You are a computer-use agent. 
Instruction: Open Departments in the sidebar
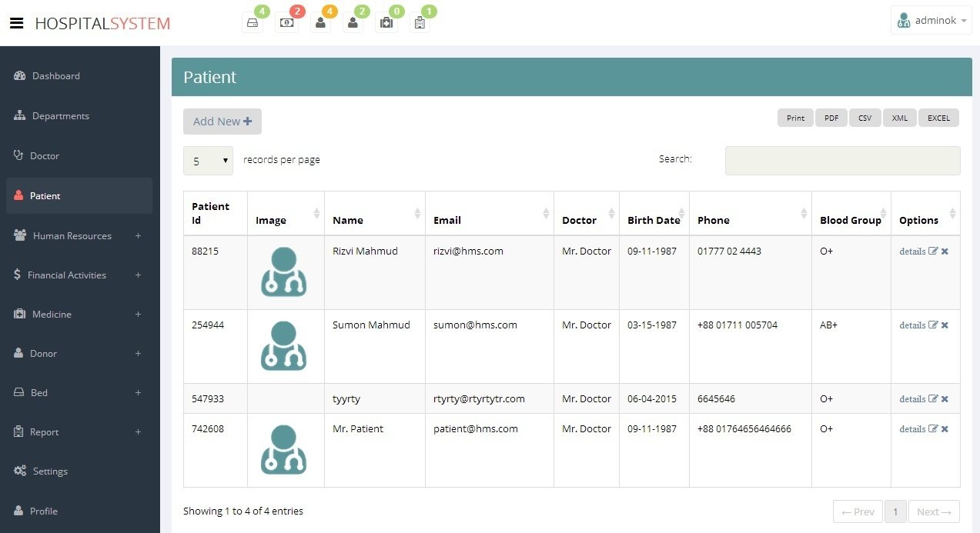(79, 116)
